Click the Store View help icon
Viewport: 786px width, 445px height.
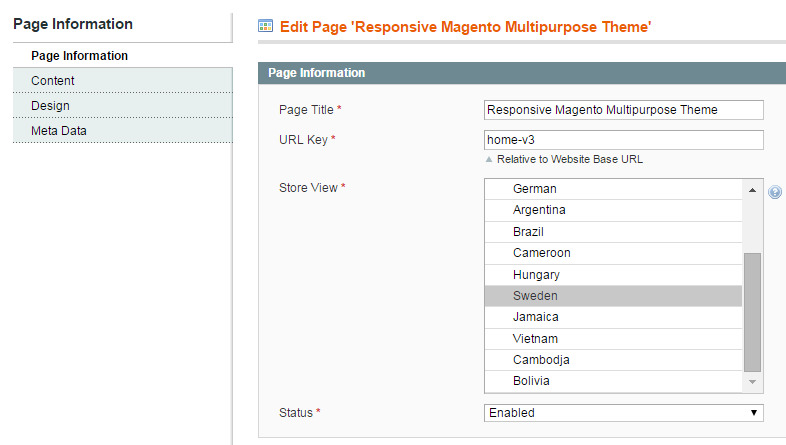pyautogui.click(x=774, y=192)
